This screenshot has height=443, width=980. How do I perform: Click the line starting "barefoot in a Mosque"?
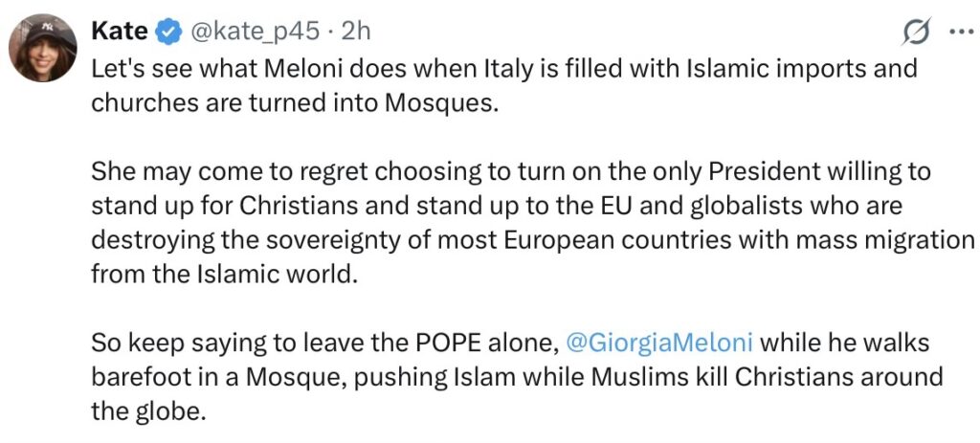pyautogui.click(x=517, y=376)
